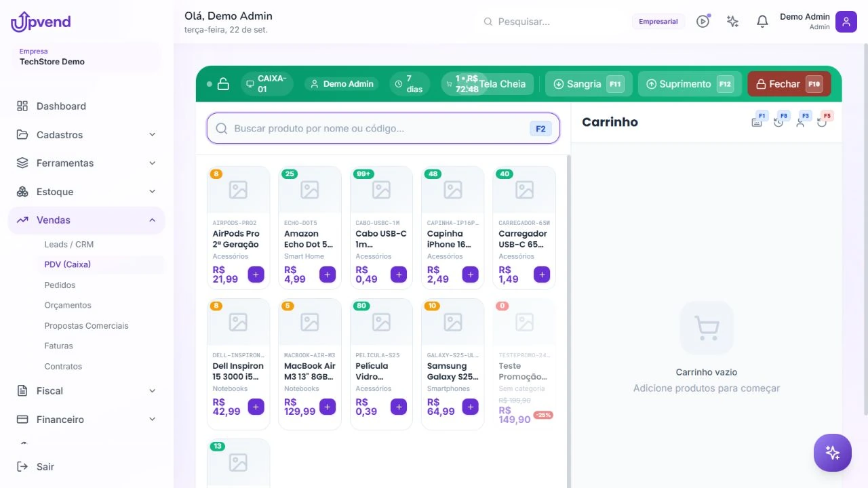
Task: Click the Pesquisar field in header
Action: (549, 22)
